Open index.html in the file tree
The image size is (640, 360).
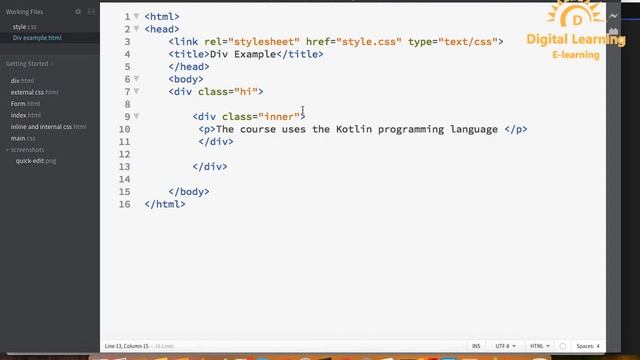point(26,115)
